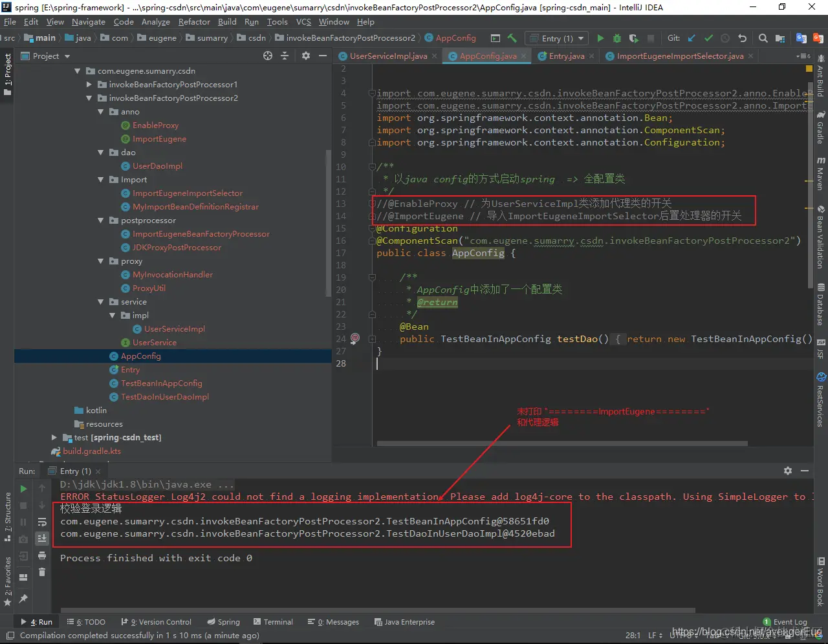Open Maven side panel
828x644 pixels.
coord(821,173)
